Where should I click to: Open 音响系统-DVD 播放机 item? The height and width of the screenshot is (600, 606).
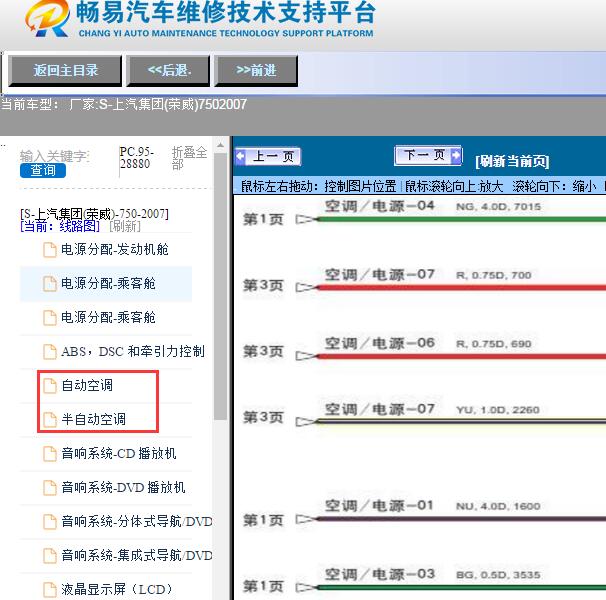pyautogui.click(x=123, y=487)
